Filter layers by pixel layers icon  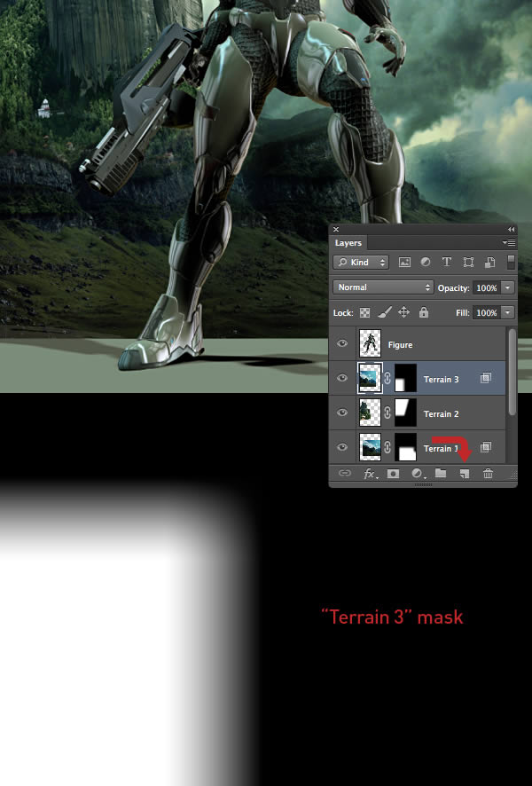click(x=404, y=263)
